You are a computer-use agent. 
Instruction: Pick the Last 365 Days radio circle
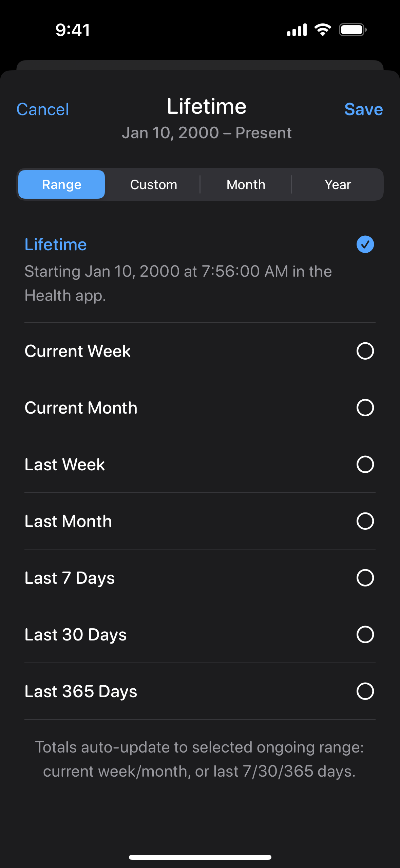(x=365, y=691)
